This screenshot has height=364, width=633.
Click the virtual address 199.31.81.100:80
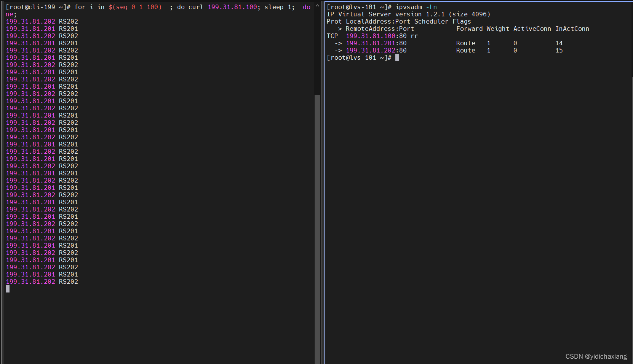376,36
